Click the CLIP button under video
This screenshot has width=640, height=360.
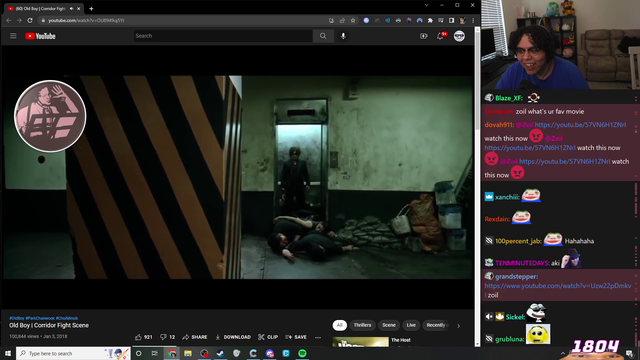click(268, 337)
